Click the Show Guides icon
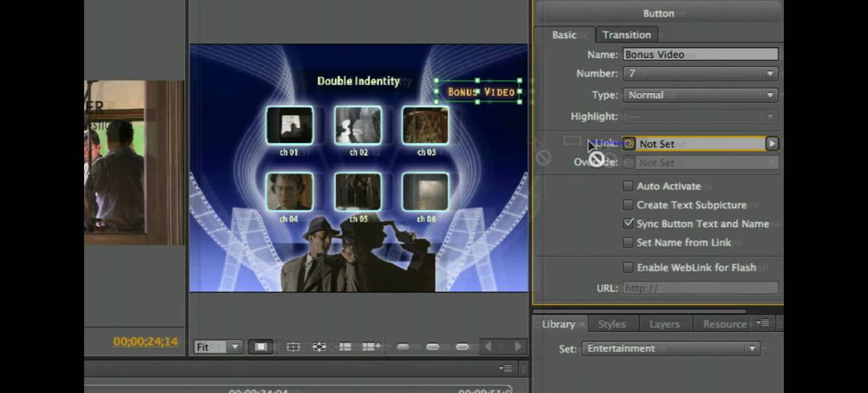The width and height of the screenshot is (868, 393). 345,347
